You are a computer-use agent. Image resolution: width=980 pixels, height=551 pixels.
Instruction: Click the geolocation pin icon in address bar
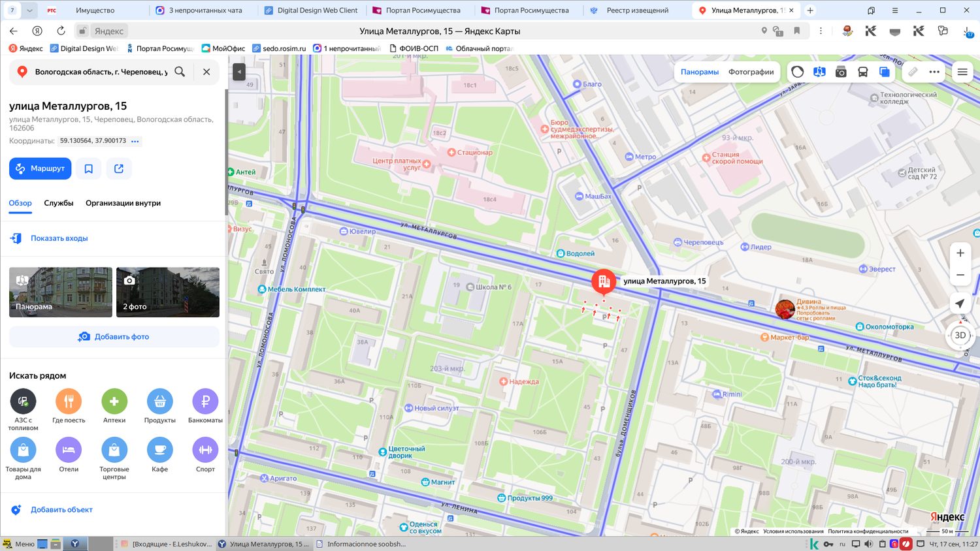click(764, 31)
